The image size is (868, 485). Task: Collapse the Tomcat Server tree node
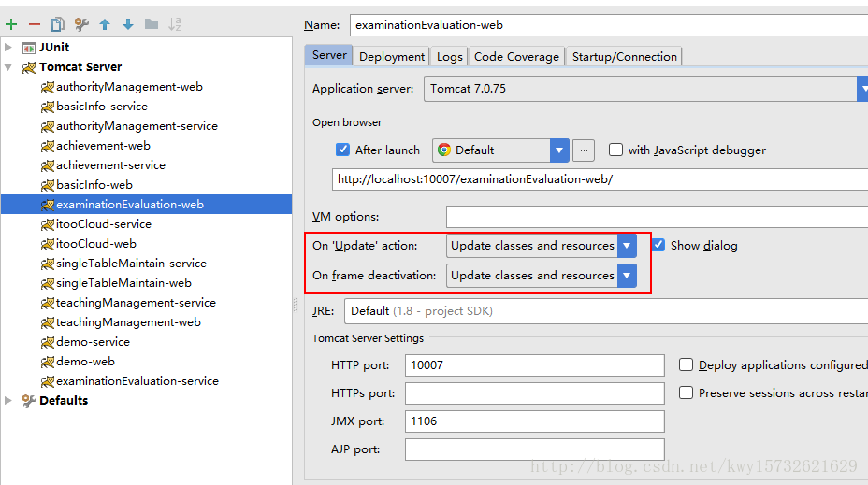(x=8, y=67)
